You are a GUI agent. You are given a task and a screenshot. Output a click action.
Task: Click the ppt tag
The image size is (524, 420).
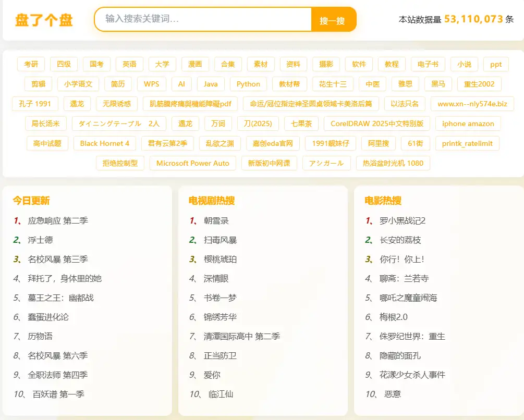[496, 64]
